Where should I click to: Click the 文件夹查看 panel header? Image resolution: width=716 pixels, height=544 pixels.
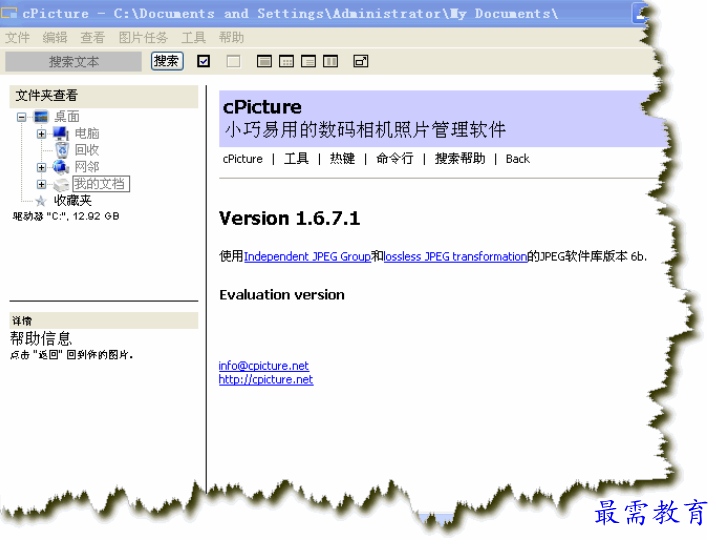[104, 96]
